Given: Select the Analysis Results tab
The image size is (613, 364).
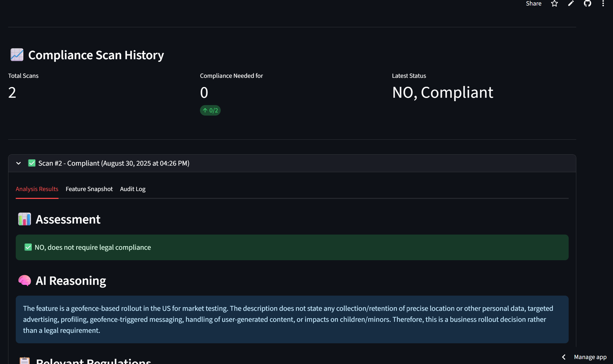Looking at the screenshot, I should (x=37, y=189).
